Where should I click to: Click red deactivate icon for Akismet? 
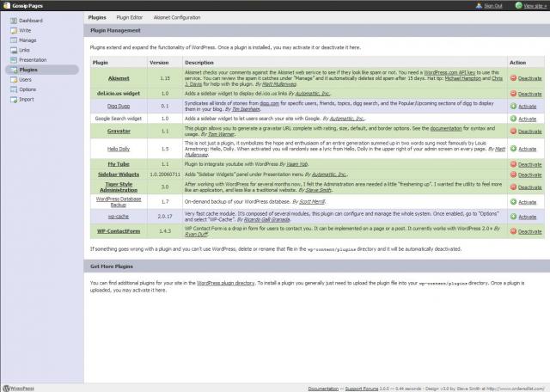pyautogui.click(x=513, y=78)
